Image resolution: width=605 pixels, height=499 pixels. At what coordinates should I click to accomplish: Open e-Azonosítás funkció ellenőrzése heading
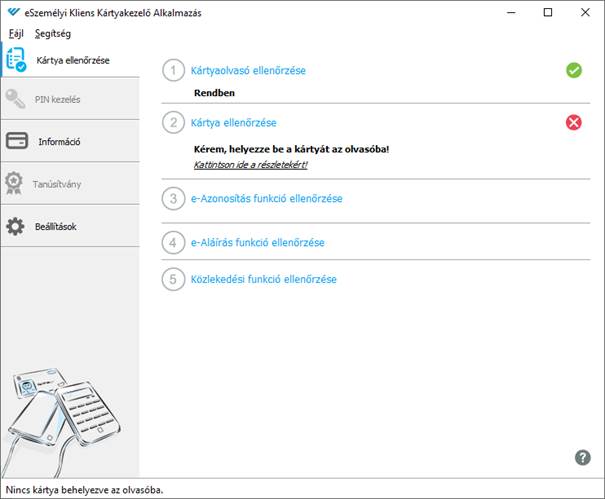click(x=267, y=198)
